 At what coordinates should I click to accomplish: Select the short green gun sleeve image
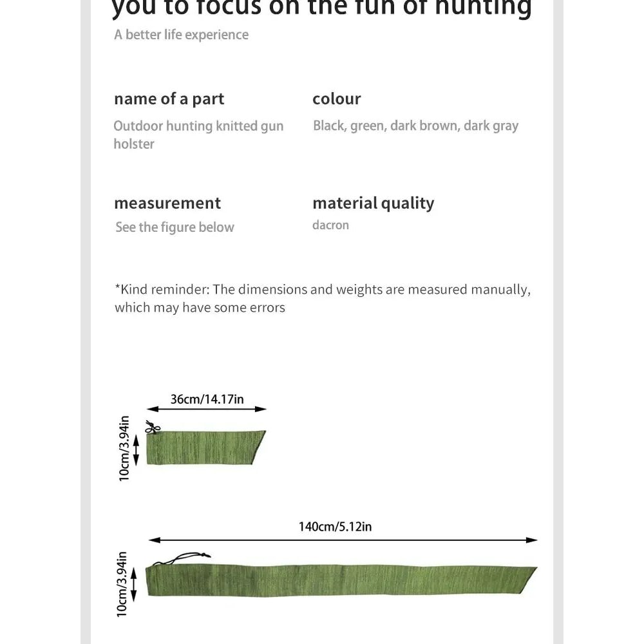click(x=205, y=447)
